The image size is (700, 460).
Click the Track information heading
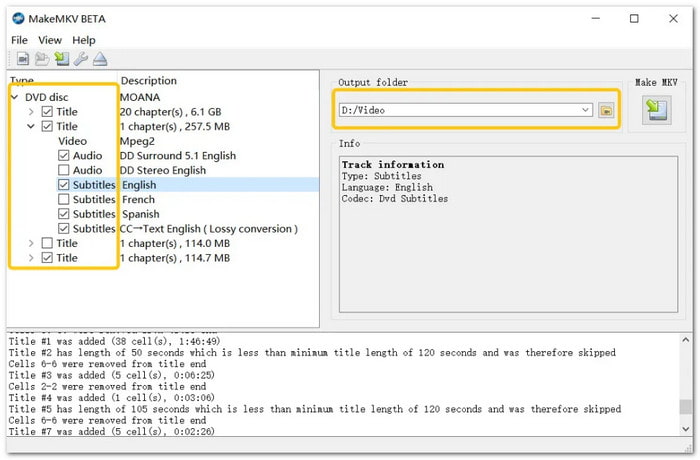click(x=393, y=164)
